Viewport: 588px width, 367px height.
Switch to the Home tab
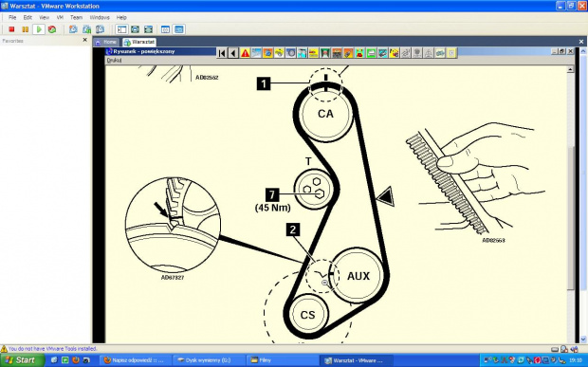[107, 42]
